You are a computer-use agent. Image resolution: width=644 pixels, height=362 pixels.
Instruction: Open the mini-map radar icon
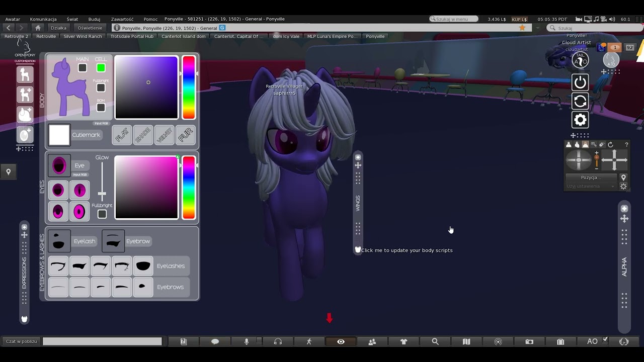(498, 341)
